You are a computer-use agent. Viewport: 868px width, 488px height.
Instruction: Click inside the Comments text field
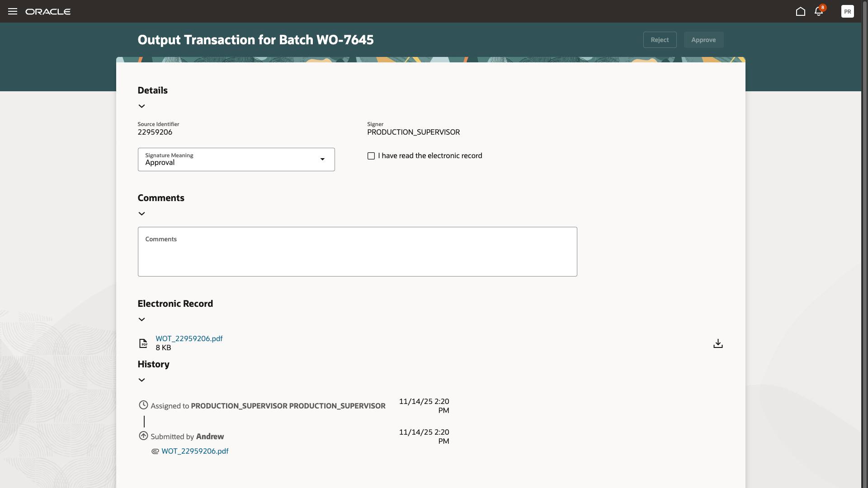tap(357, 251)
